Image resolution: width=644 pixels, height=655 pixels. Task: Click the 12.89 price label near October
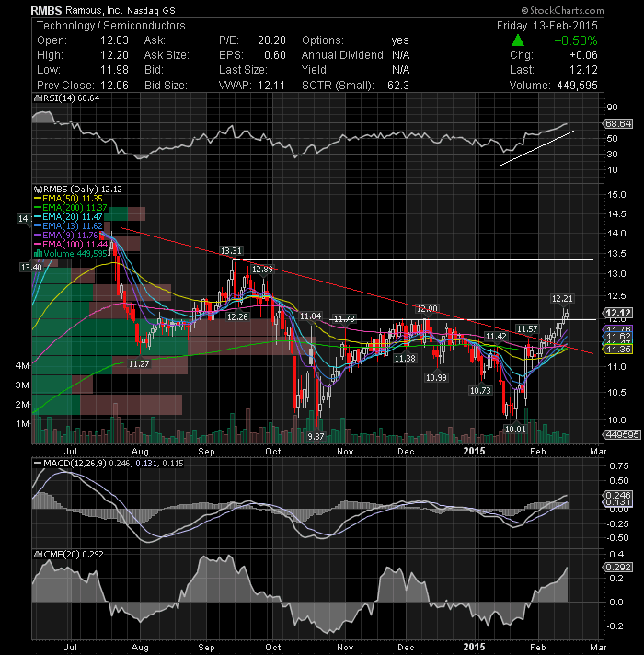point(262,270)
